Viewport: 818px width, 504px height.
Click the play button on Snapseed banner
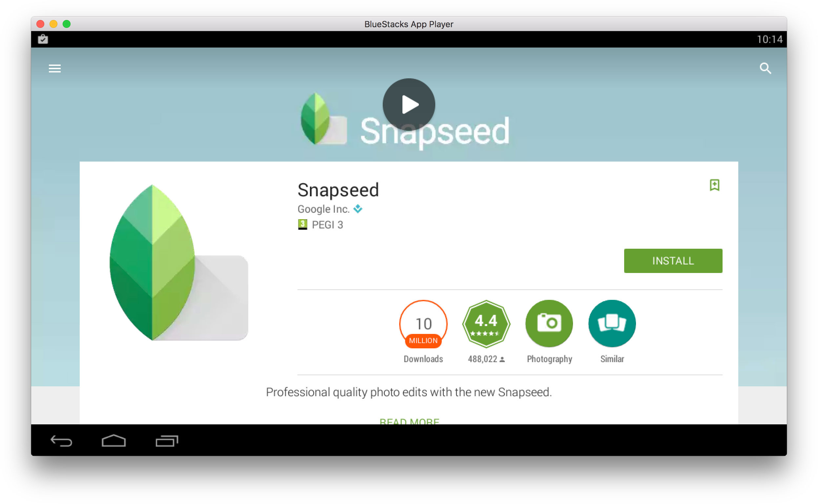click(409, 106)
